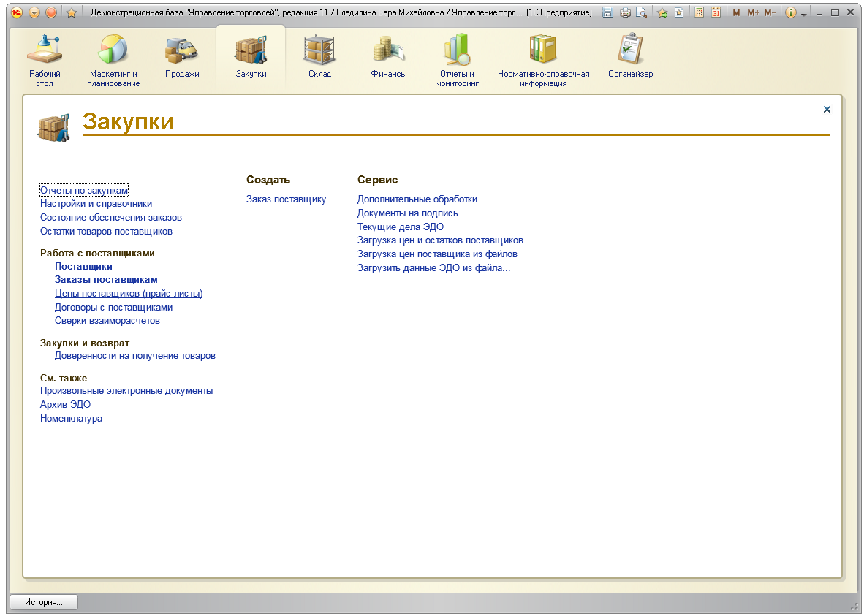
Task: Open Остатки товаров поставщиков link
Action: (106, 232)
